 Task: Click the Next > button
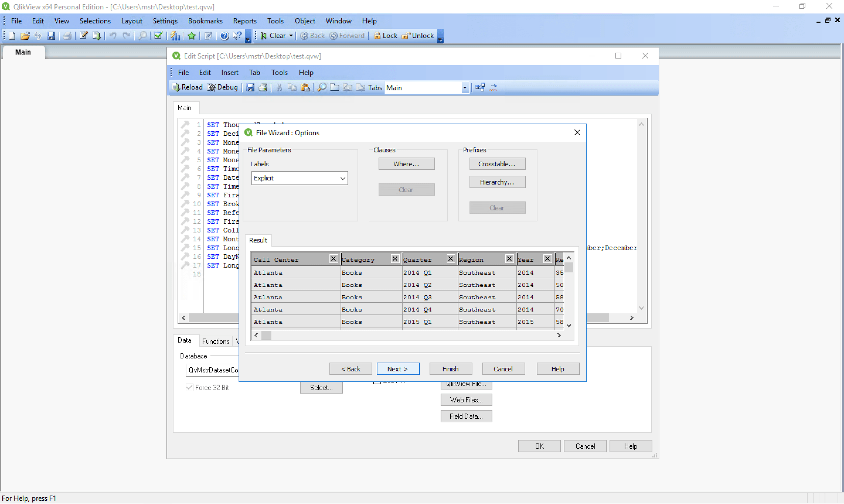point(398,369)
